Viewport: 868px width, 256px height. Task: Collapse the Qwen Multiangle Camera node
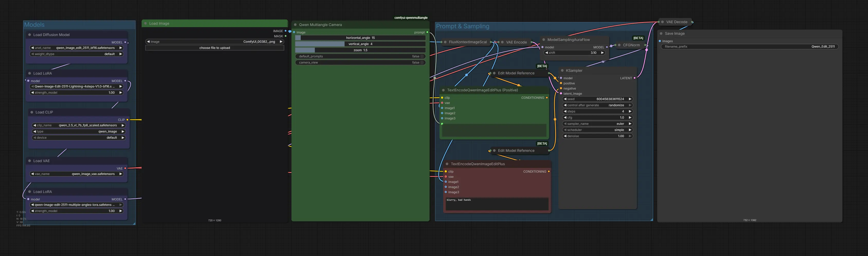click(295, 25)
